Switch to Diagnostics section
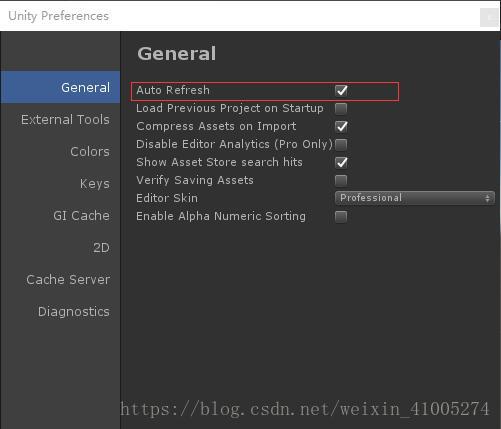This screenshot has width=501, height=429. tap(60, 311)
